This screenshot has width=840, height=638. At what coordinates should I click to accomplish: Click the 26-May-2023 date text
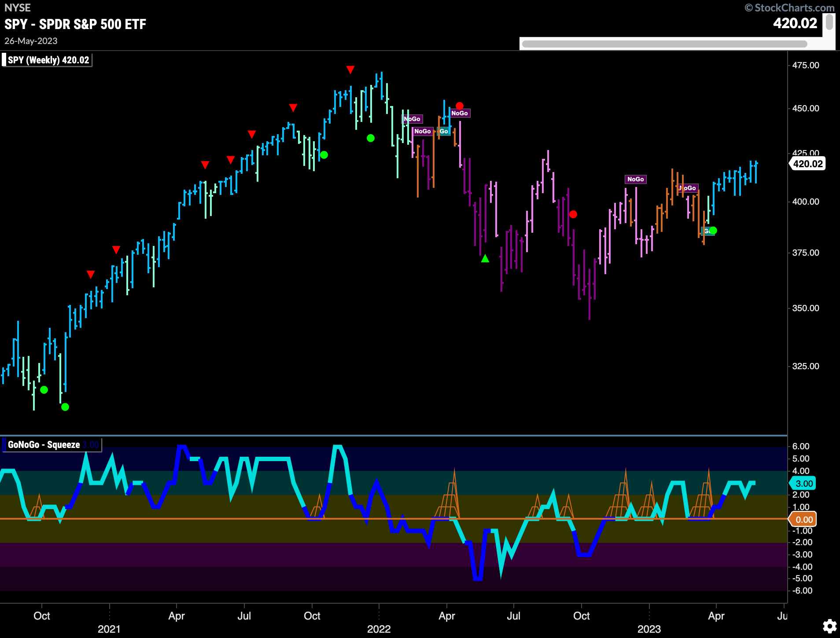click(31, 41)
